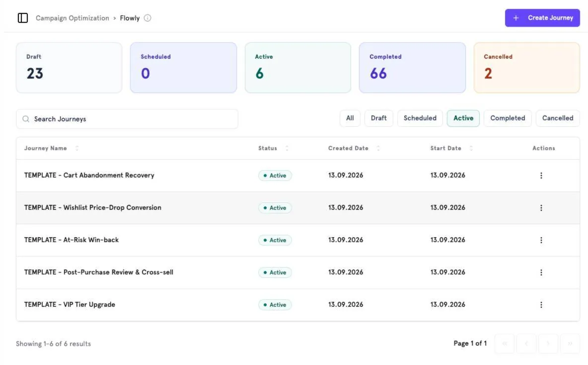Go to previous page button
The image size is (588, 365).
click(526, 343)
